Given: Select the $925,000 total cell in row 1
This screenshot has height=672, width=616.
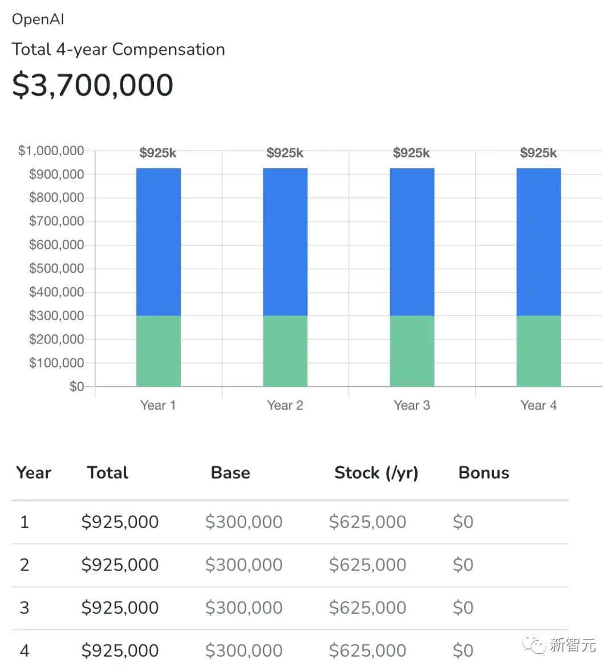Looking at the screenshot, I should 120,521.
